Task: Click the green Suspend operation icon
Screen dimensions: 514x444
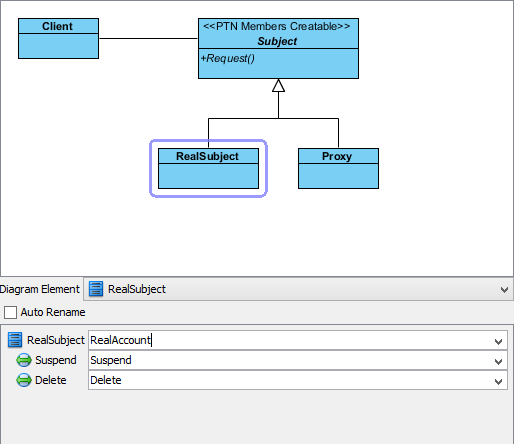Action: (x=24, y=360)
